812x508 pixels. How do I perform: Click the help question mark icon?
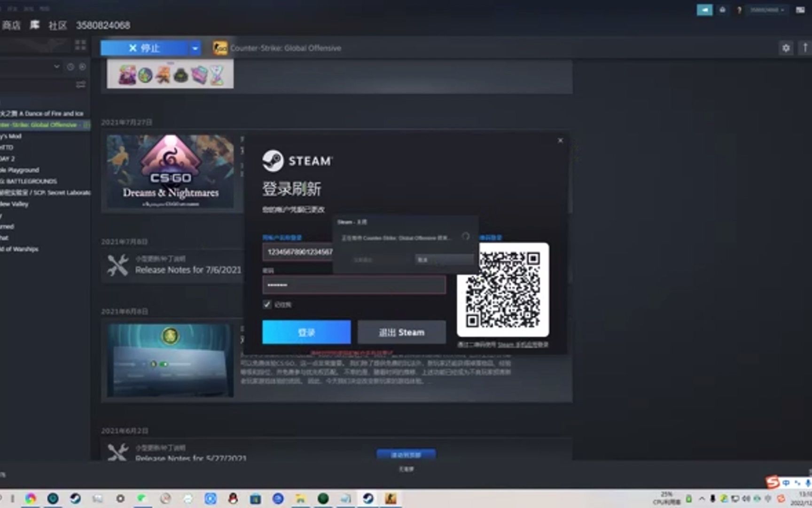[739, 10]
